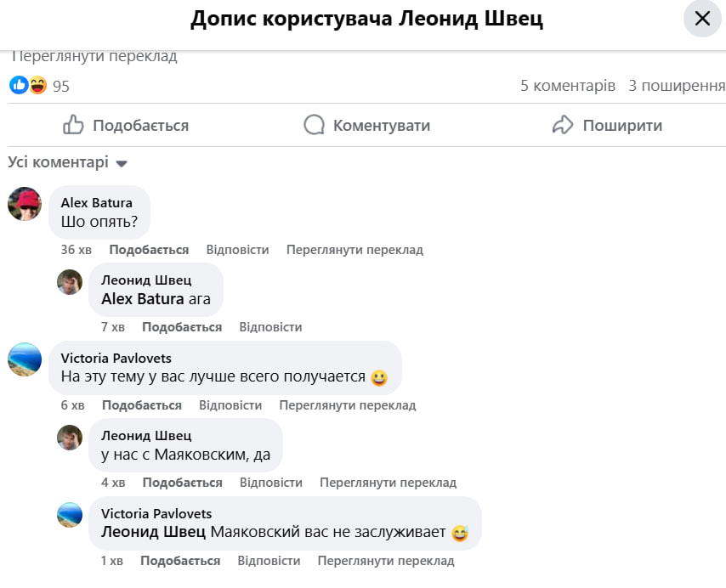Viewport: 726px width, 588px height.
Task: Click the speech bubble Comment icon
Action: [x=315, y=126]
